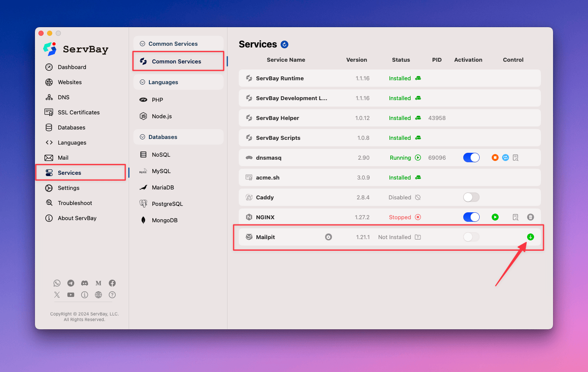Screen dimensions: 588x372
Task: Open ServBay's YouTube channel
Action: (x=71, y=295)
